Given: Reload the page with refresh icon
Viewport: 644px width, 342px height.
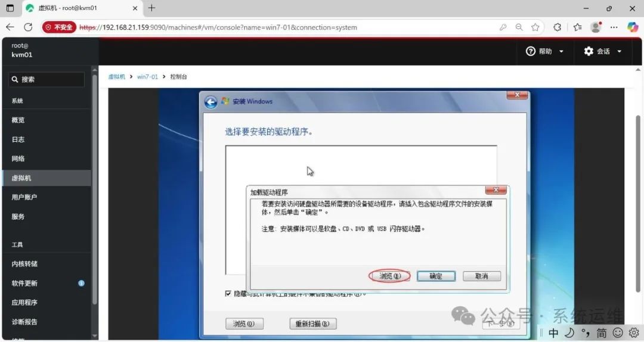Looking at the screenshot, I should point(28,27).
